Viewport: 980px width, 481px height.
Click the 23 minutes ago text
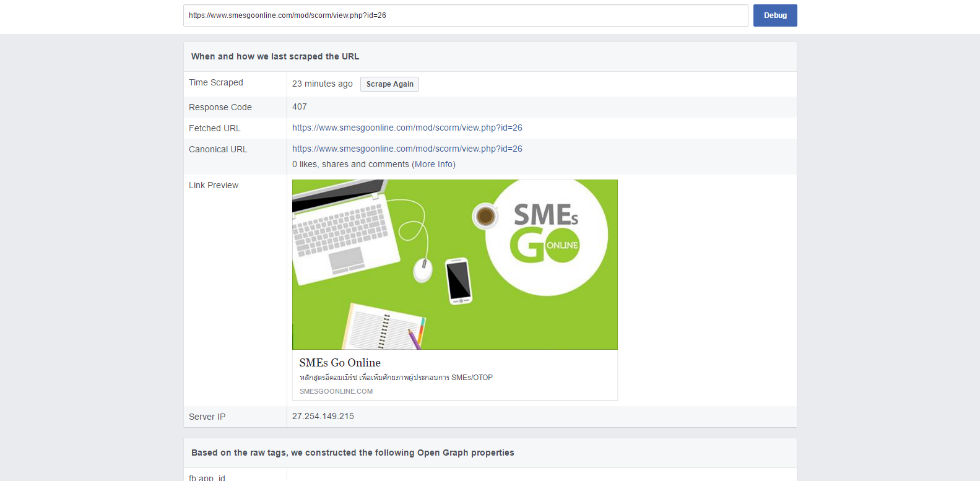[x=323, y=84]
